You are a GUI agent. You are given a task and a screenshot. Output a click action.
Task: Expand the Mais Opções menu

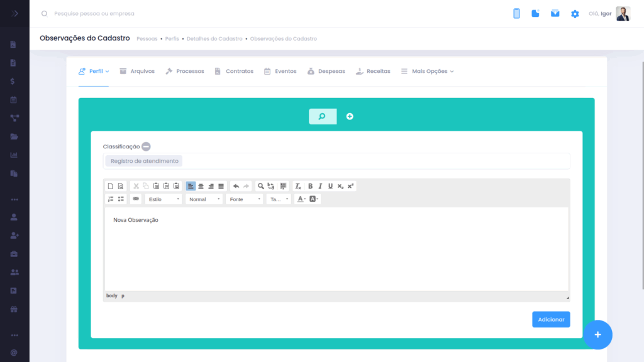click(x=428, y=72)
